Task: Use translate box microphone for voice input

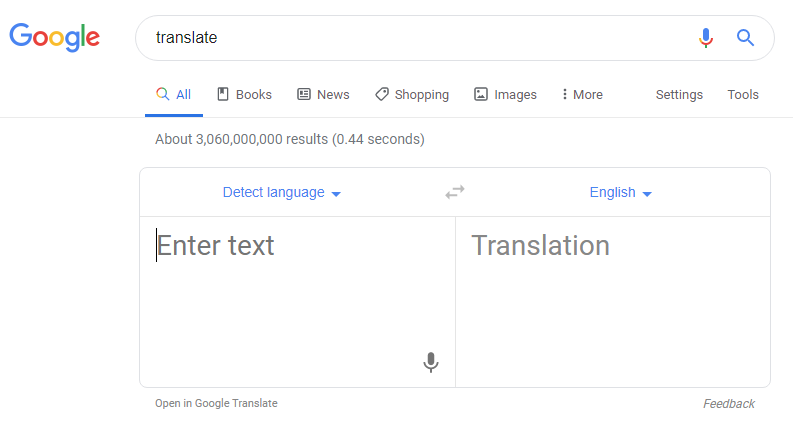Action: click(431, 362)
